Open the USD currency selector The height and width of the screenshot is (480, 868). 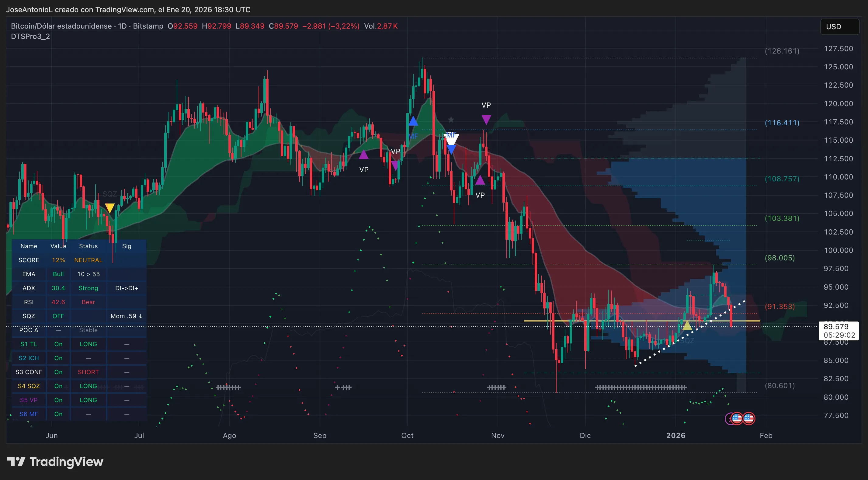pos(839,27)
